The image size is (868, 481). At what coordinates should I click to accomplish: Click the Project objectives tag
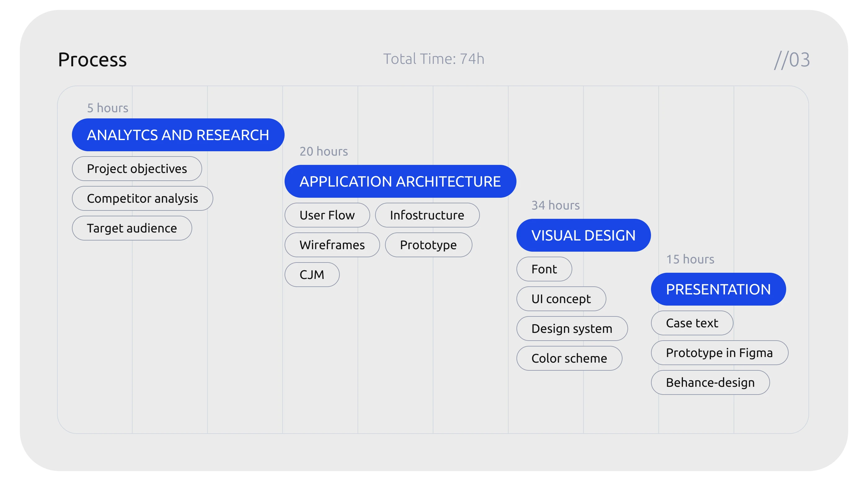coord(137,168)
